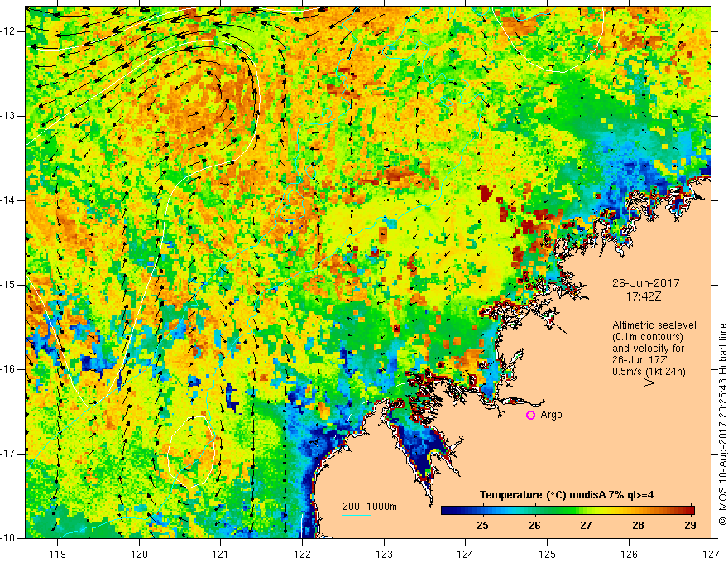Click the "200 1000m" depth contour label
Screen dimensions: 728x563
pos(370,506)
